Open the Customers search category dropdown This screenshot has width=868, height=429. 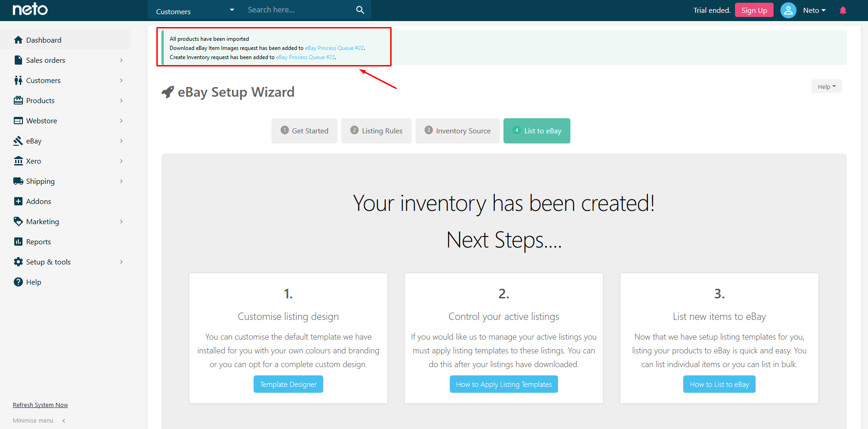pos(195,10)
